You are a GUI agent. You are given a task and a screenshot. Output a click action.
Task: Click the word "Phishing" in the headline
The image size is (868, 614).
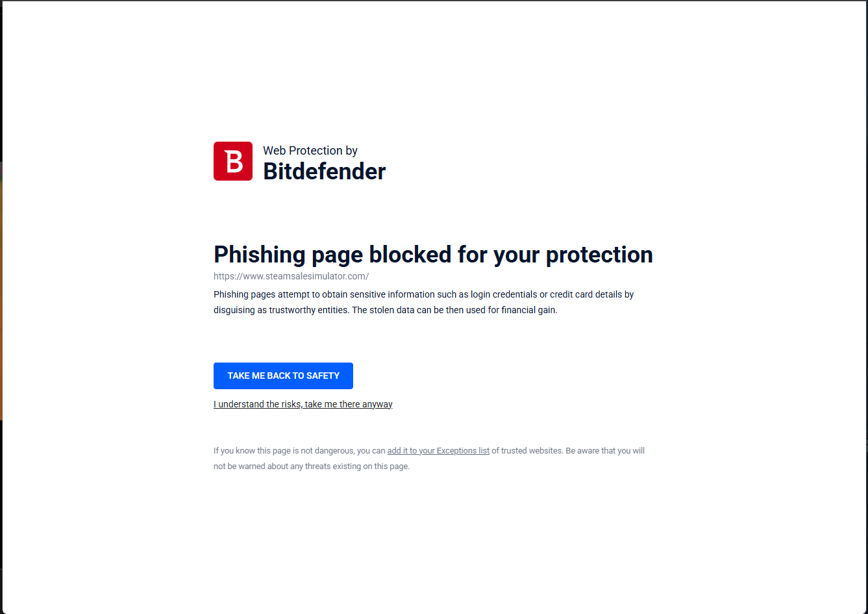[260, 255]
